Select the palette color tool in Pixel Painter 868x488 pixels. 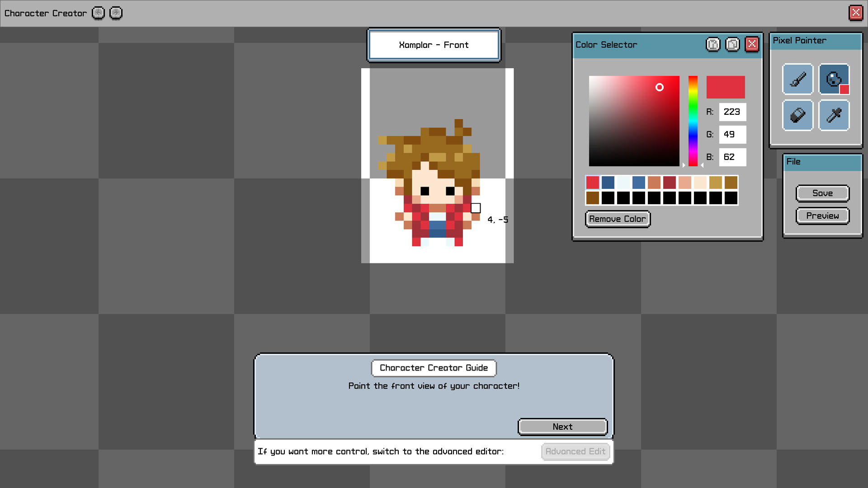pyautogui.click(x=833, y=79)
